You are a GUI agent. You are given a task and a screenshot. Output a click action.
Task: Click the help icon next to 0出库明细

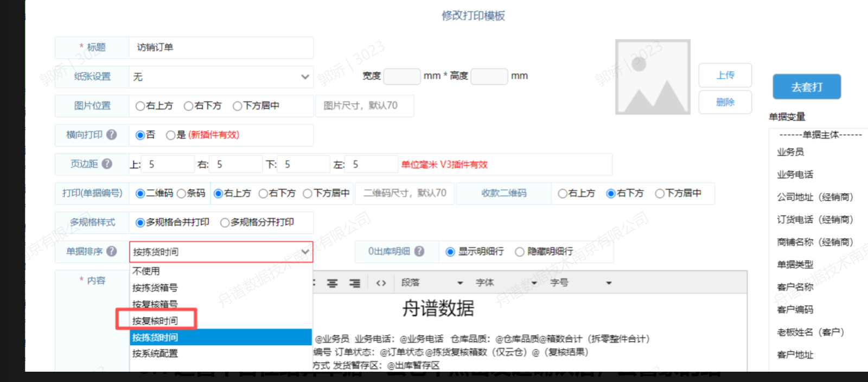[x=419, y=251]
